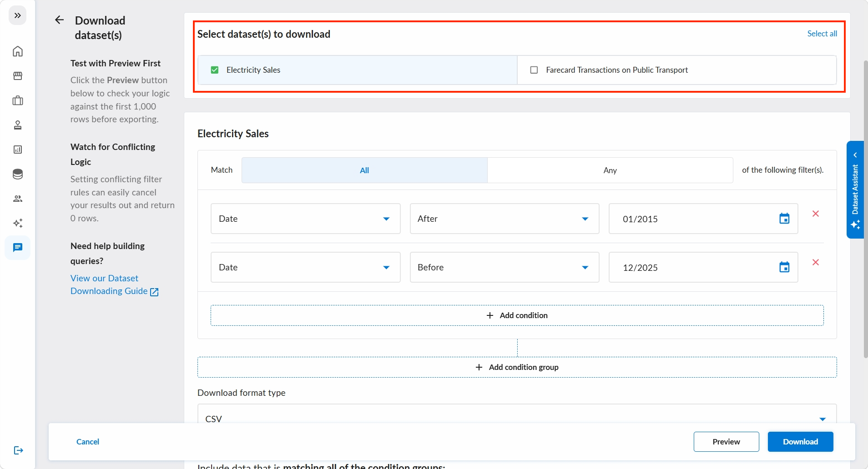The image size is (868, 469).
Task: Open the chart report icon in sidebar
Action: tap(18, 149)
